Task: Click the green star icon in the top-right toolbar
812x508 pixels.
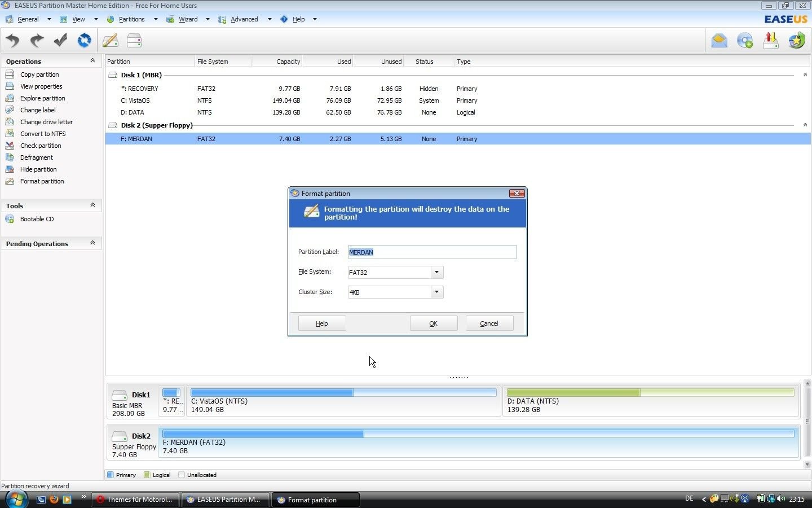Action: [x=797, y=41]
